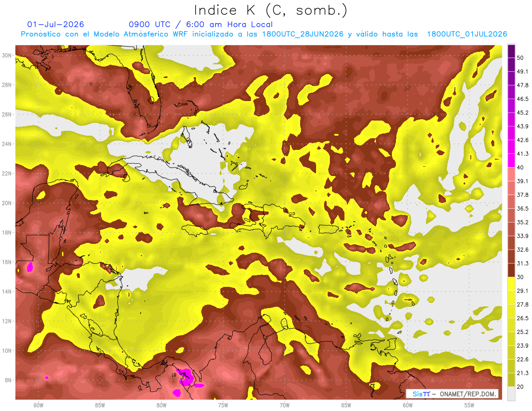Click the title "Indice K (C, somb.)"
The height and width of the screenshot is (411, 532).
271,10
